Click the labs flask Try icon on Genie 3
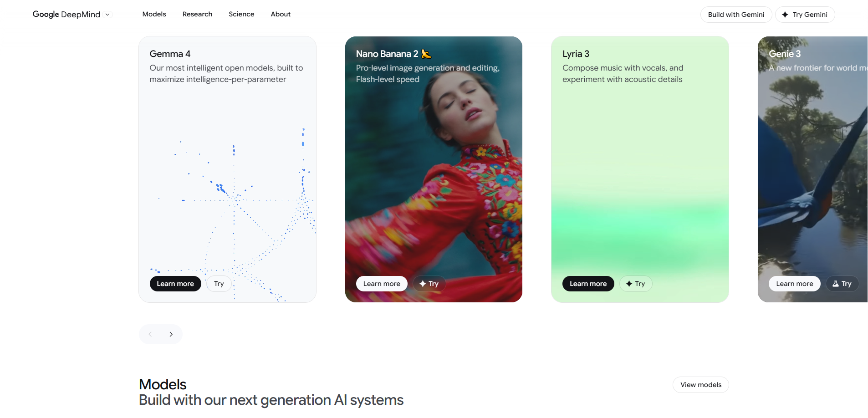 (836, 284)
